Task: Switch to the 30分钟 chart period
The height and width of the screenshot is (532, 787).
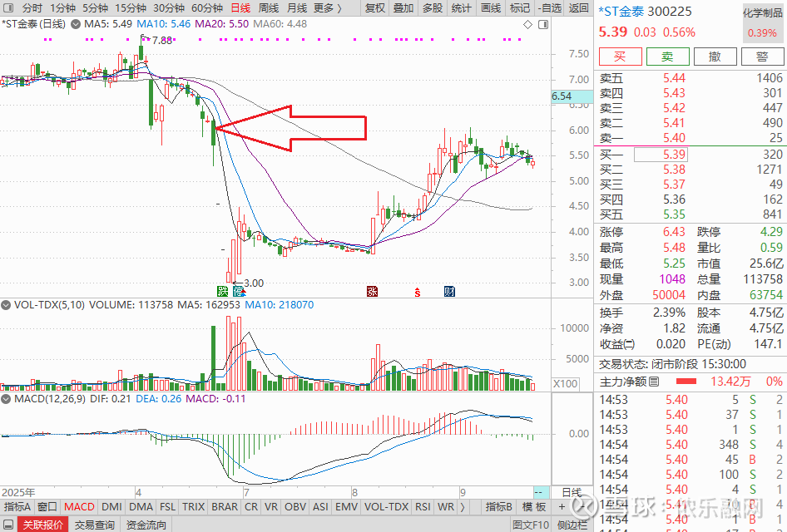Action: coord(169,8)
